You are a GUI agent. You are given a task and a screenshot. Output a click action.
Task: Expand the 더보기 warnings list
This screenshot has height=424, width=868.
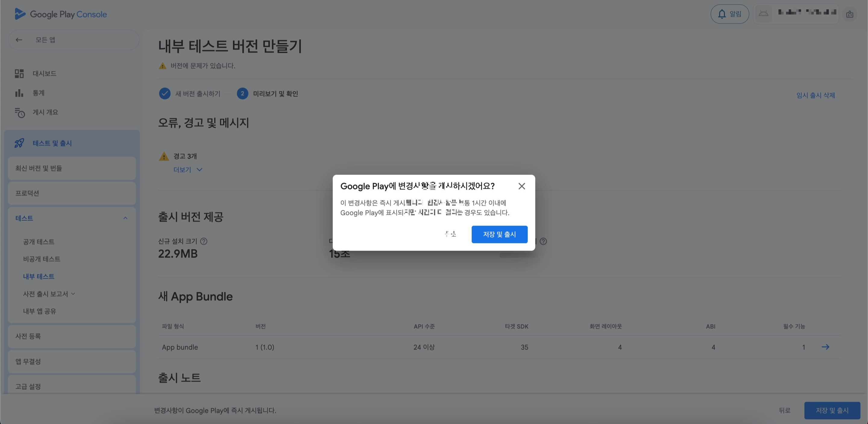188,169
